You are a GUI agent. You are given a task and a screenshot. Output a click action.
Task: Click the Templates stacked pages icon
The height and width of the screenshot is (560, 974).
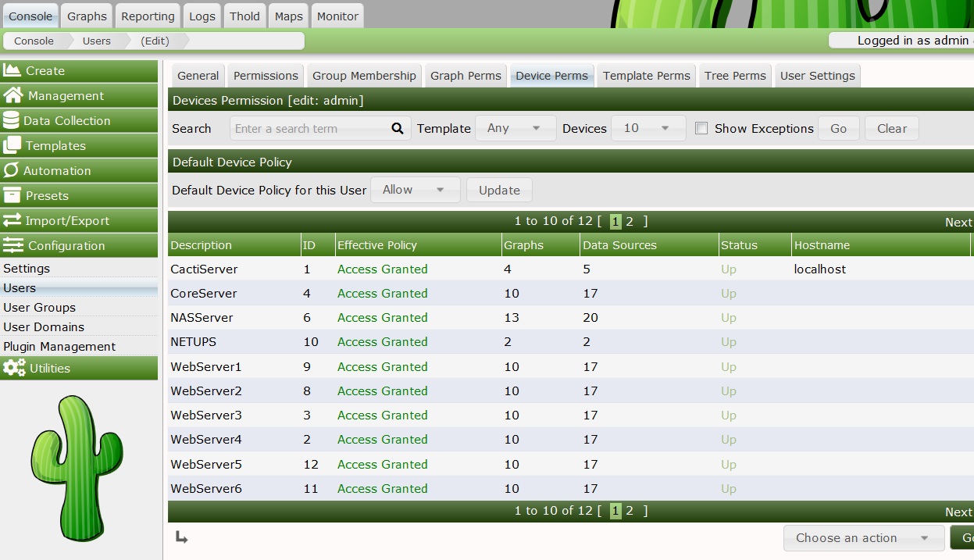12,145
